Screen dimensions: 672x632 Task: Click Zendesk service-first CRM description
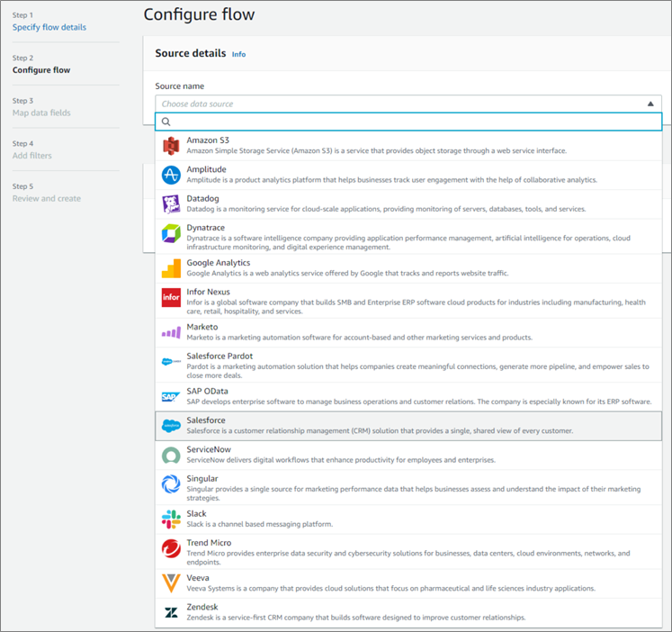click(356, 618)
